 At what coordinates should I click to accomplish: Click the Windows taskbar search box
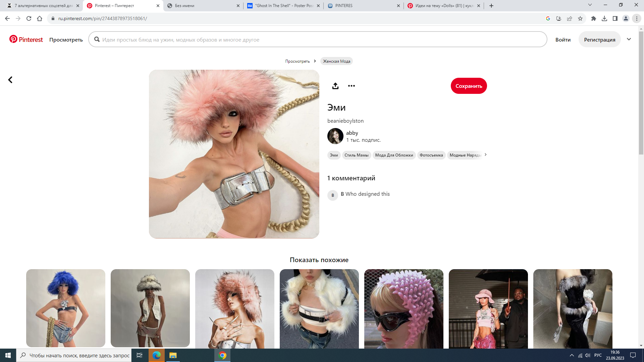pyautogui.click(x=74, y=355)
